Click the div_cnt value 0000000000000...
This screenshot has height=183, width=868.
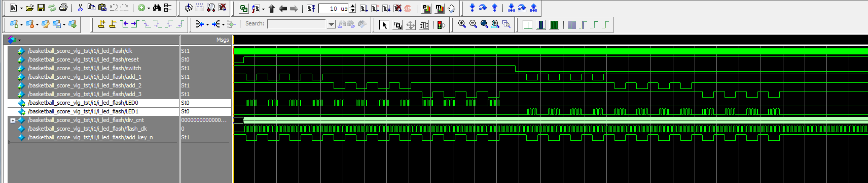tap(204, 120)
